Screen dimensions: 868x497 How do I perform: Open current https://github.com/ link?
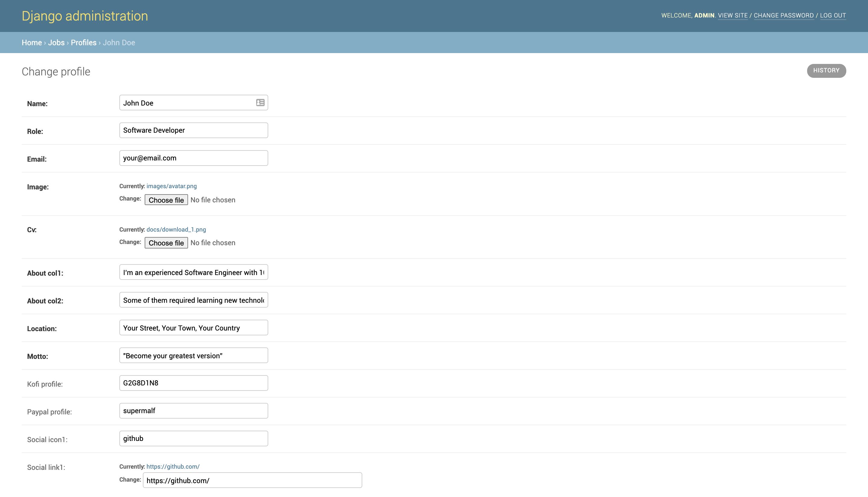click(x=173, y=466)
